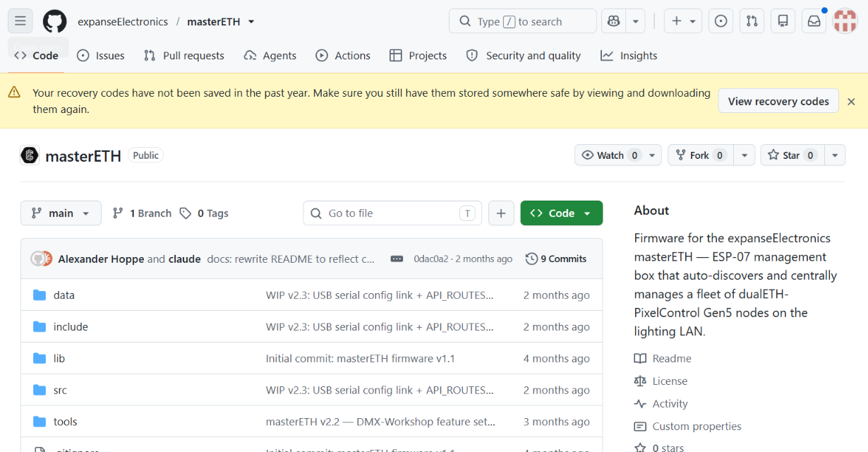Open the main branch selector

[x=61, y=213]
